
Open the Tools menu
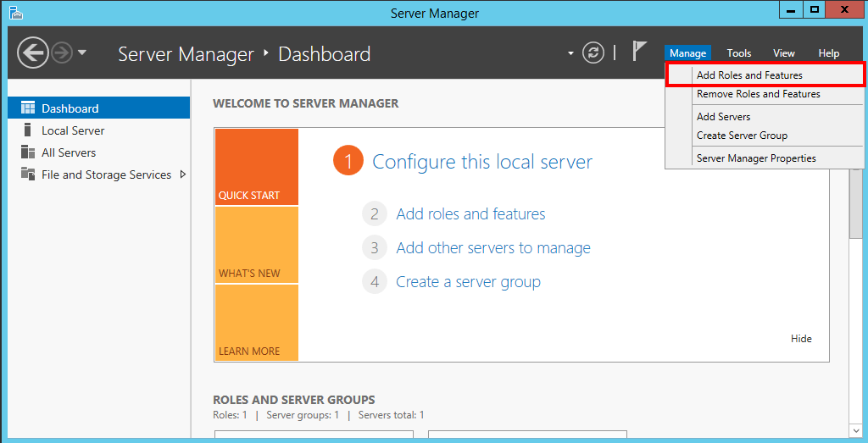[739, 53]
